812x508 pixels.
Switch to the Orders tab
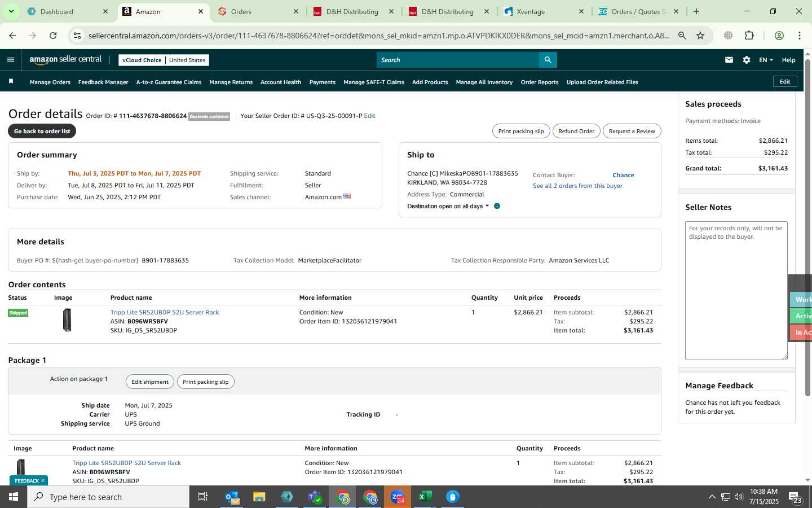tap(258, 11)
